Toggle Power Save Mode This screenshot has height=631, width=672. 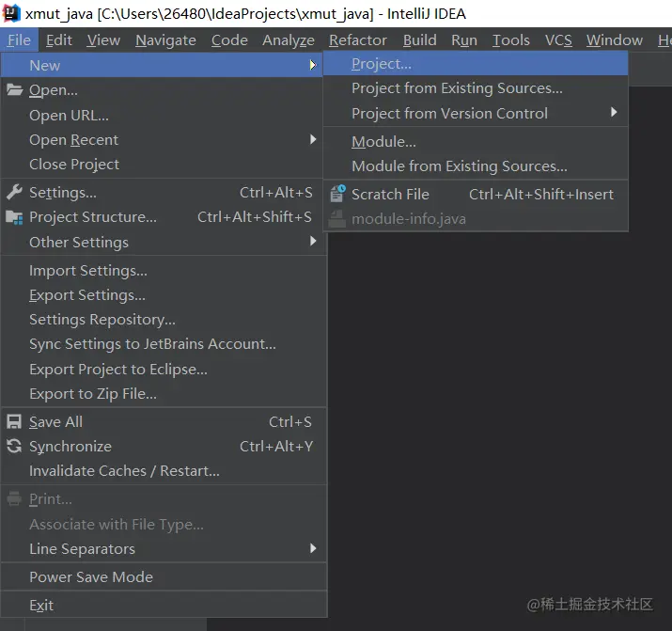[164, 577]
